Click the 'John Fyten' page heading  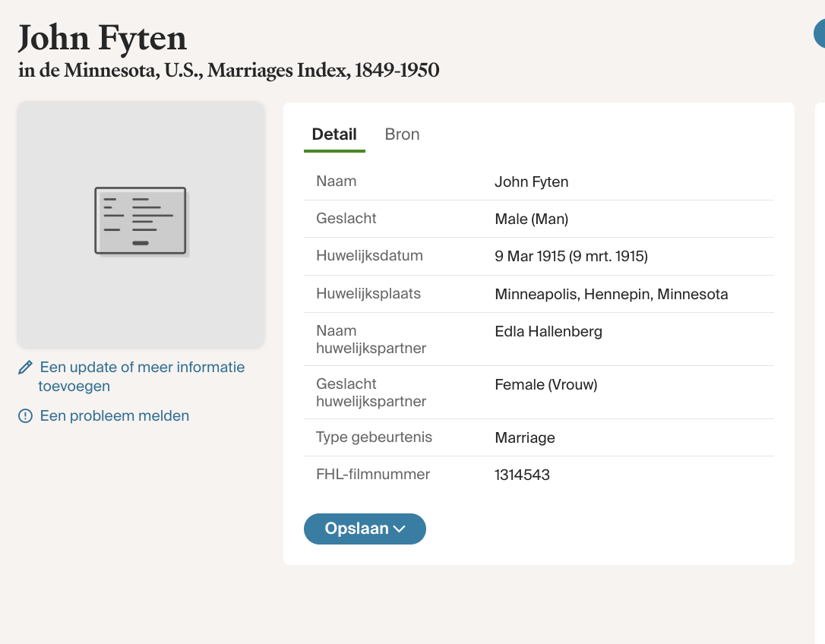coord(103,37)
